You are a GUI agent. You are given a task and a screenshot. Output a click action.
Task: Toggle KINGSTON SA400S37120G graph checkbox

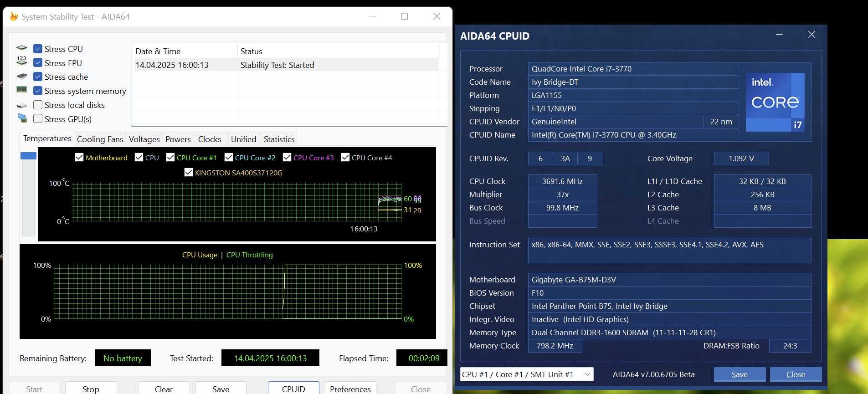click(189, 172)
